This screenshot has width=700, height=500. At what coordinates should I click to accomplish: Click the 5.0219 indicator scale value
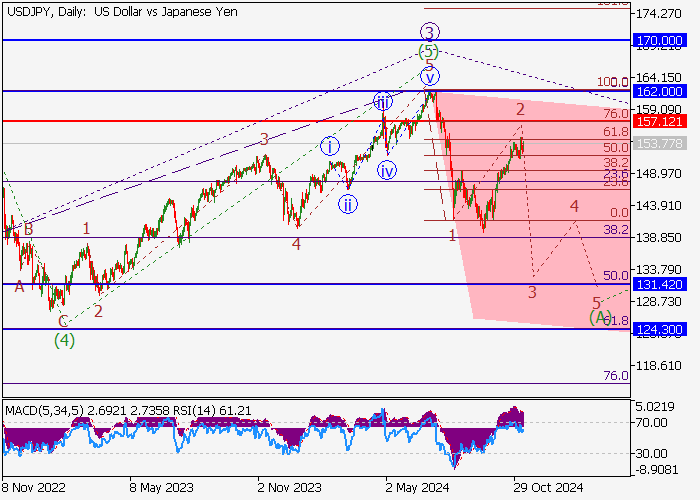coord(655,407)
